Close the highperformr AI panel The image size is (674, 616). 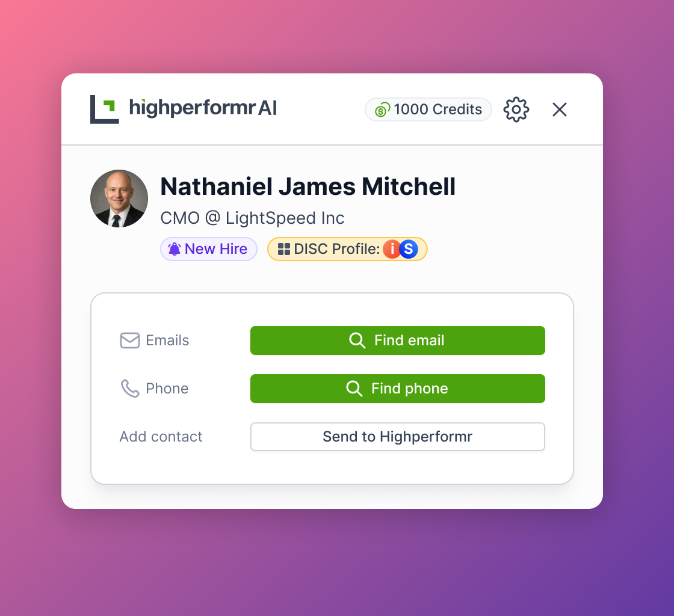559,109
